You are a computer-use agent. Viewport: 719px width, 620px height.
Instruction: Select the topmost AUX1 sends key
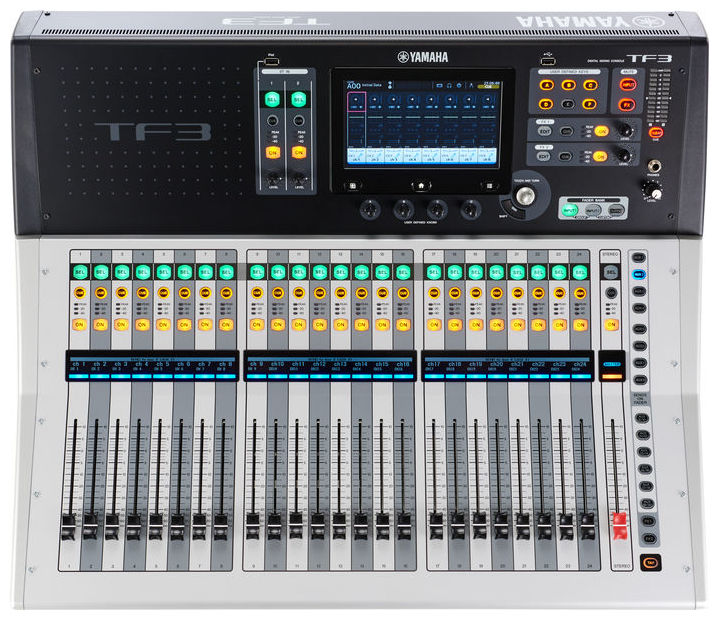coord(638,257)
